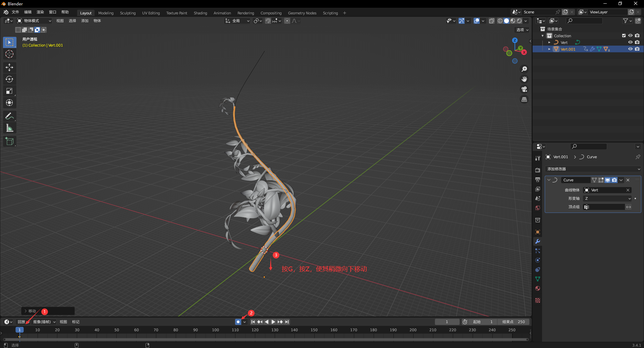The image size is (644, 348).
Task: Remove the Curve modifier with X button
Action: point(628,180)
